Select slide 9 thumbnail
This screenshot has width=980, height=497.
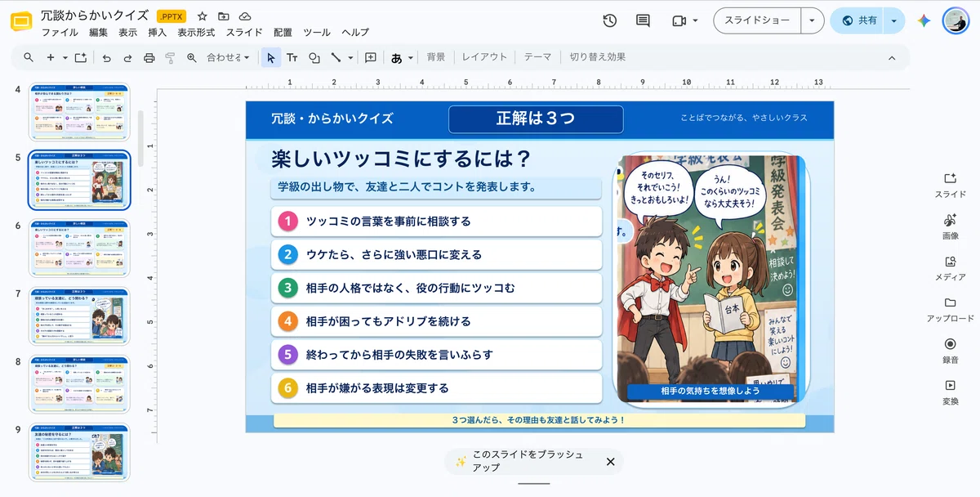[x=79, y=452]
